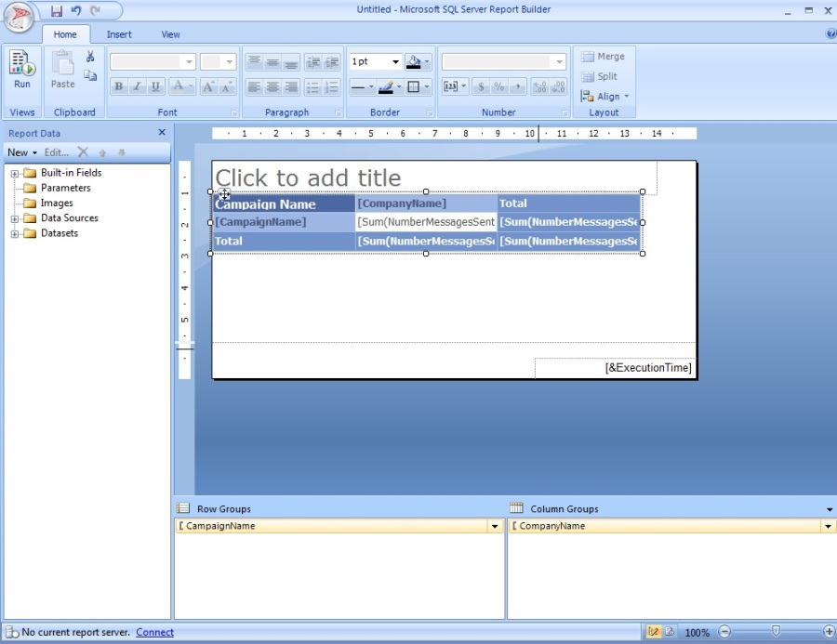Switch to the Insert ribbon tab

tap(118, 34)
